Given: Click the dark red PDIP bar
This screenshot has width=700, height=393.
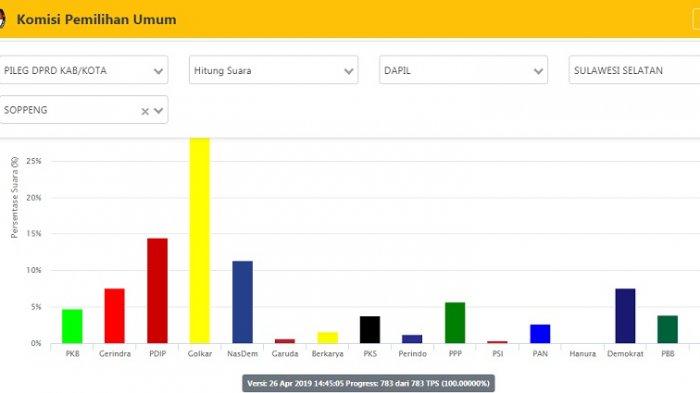Looking at the screenshot, I should point(158,291).
